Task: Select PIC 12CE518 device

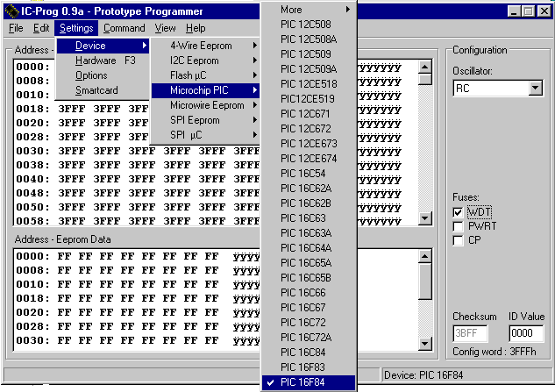Action: [309, 84]
